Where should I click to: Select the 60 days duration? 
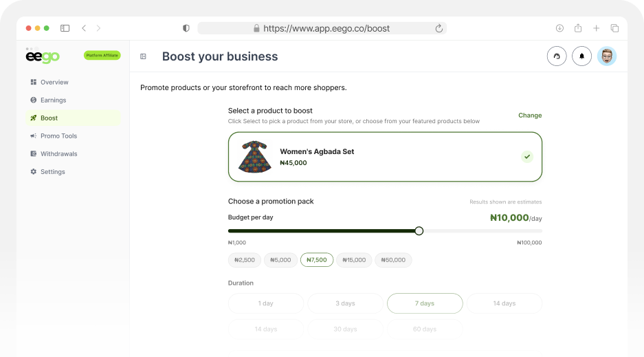[425, 329]
